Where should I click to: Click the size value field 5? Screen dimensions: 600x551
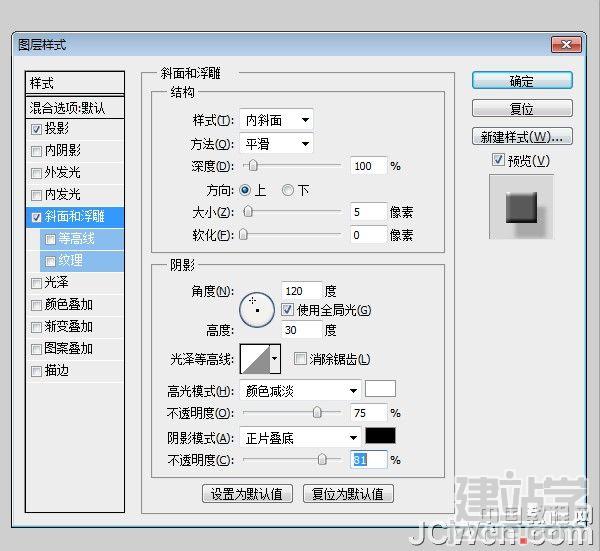coord(368,212)
